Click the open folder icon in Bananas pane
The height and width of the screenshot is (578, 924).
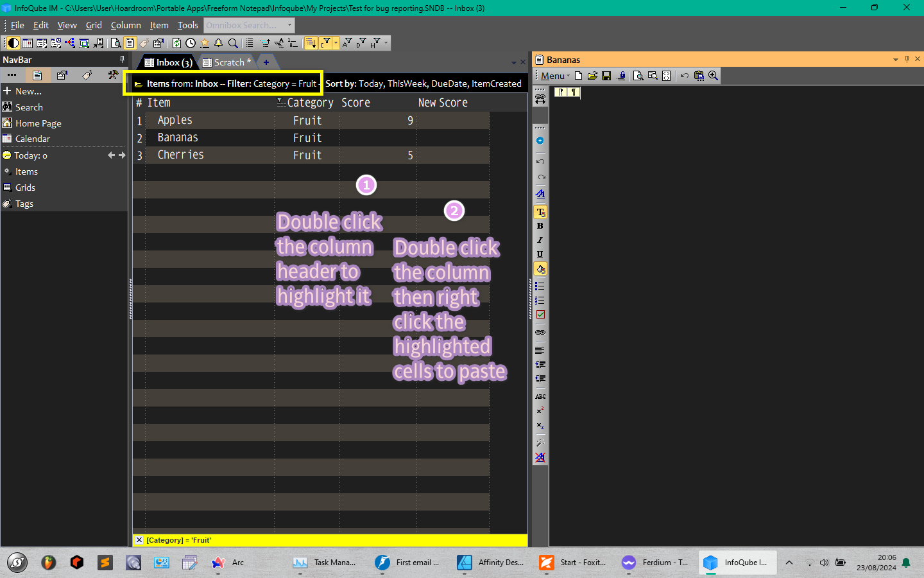(x=592, y=76)
